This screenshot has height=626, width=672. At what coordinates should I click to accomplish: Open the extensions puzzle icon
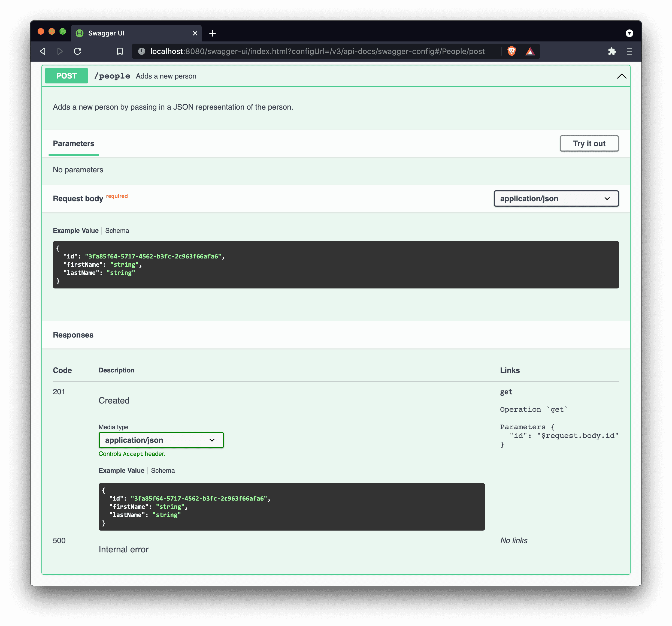[612, 52]
